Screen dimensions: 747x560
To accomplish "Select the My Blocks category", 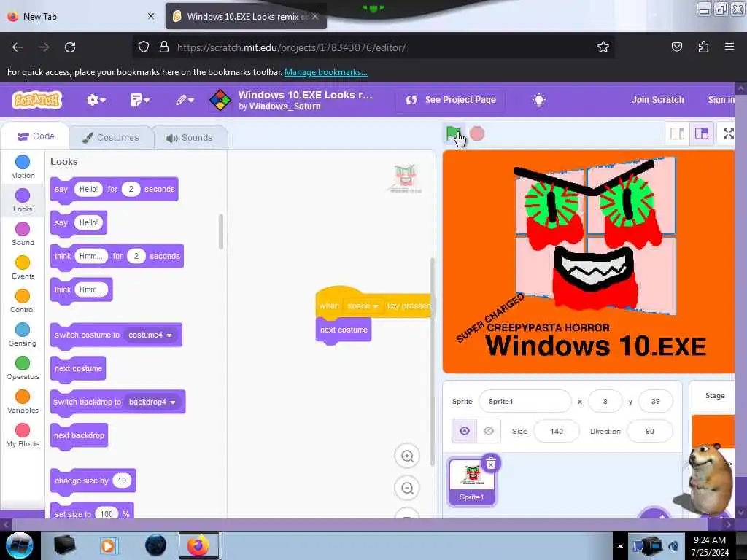I will pos(23,435).
